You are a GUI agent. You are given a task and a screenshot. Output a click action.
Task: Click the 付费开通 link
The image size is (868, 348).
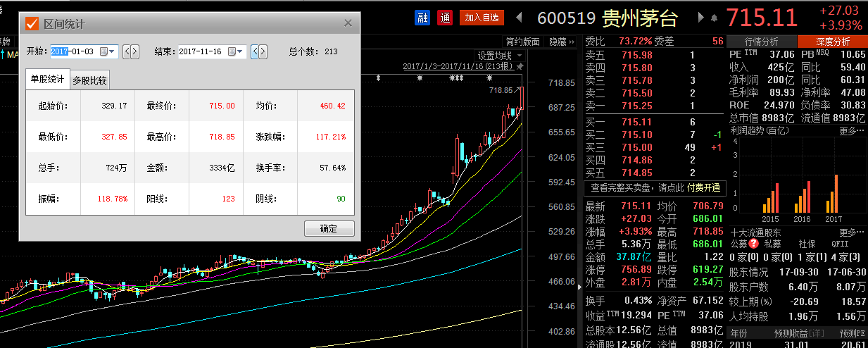tap(702, 187)
